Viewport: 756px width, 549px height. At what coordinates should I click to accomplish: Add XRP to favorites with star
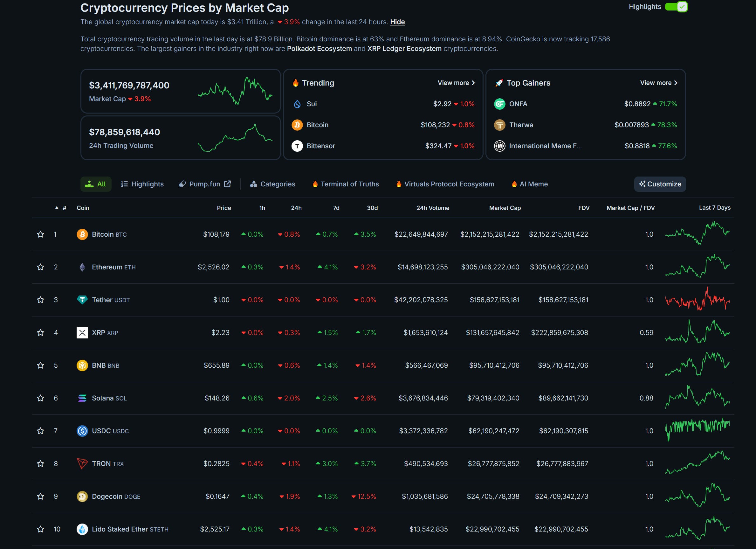[40, 332]
